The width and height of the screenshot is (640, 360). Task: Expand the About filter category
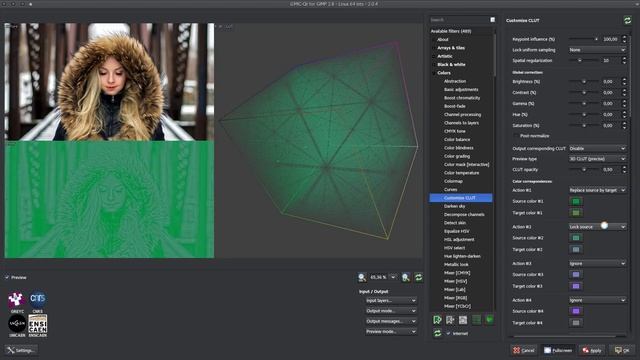(433, 40)
